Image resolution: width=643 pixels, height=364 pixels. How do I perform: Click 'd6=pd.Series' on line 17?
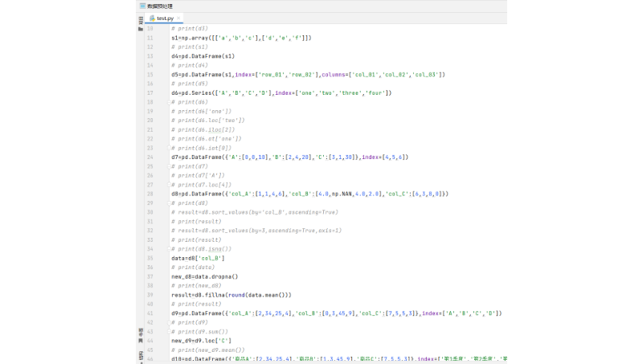[x=191, y=93]
